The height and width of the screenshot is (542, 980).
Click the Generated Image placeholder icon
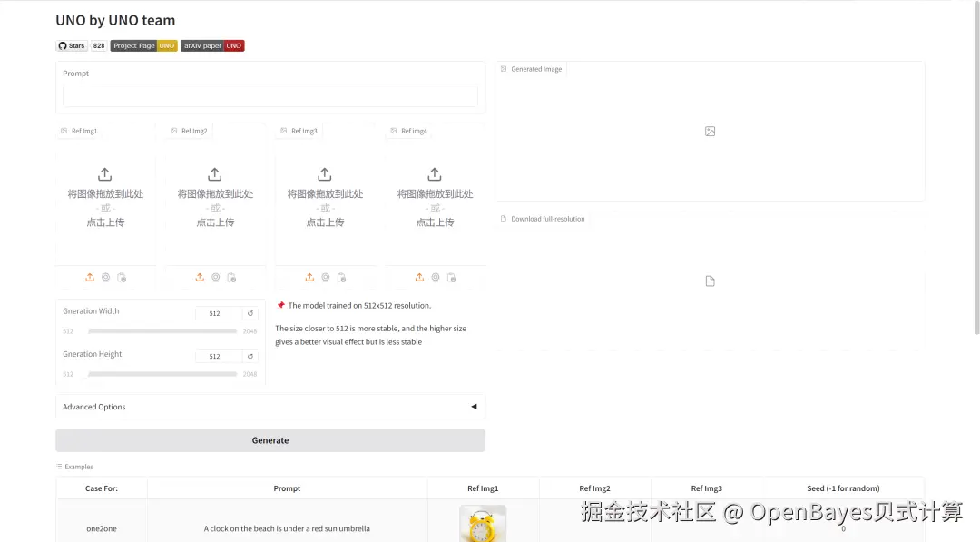coord(710,132)
